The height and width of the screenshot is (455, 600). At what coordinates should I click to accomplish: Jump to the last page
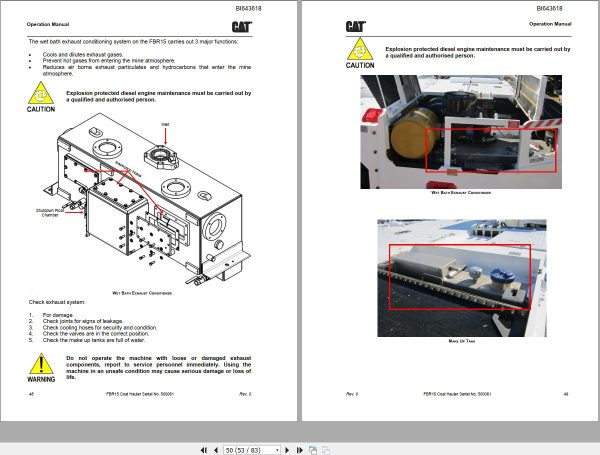point(299,450)
